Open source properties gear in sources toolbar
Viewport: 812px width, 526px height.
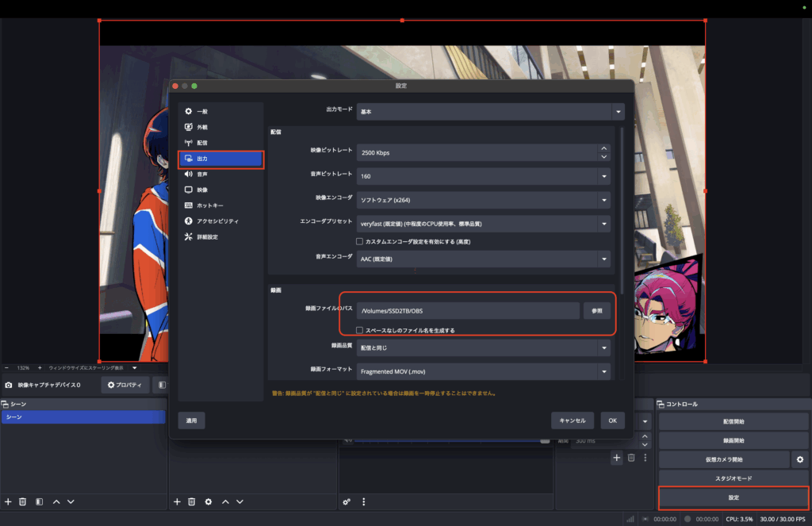tap(209, 501)
